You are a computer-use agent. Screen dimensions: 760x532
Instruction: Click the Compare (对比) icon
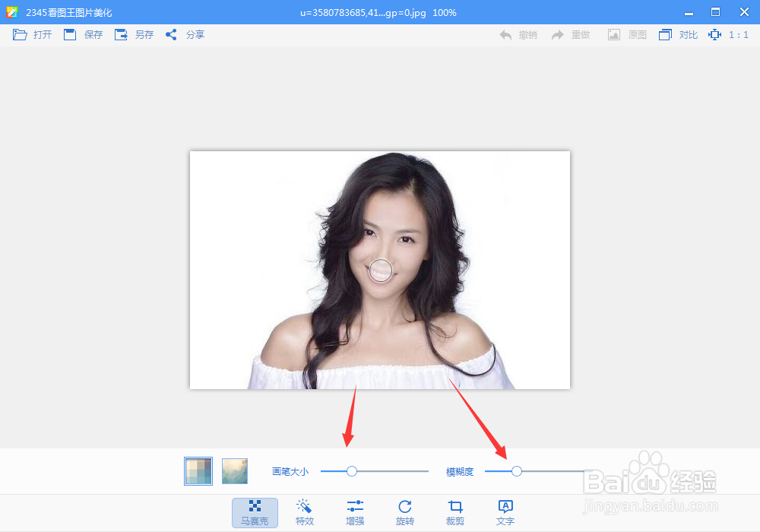click(x=665, y=35)
